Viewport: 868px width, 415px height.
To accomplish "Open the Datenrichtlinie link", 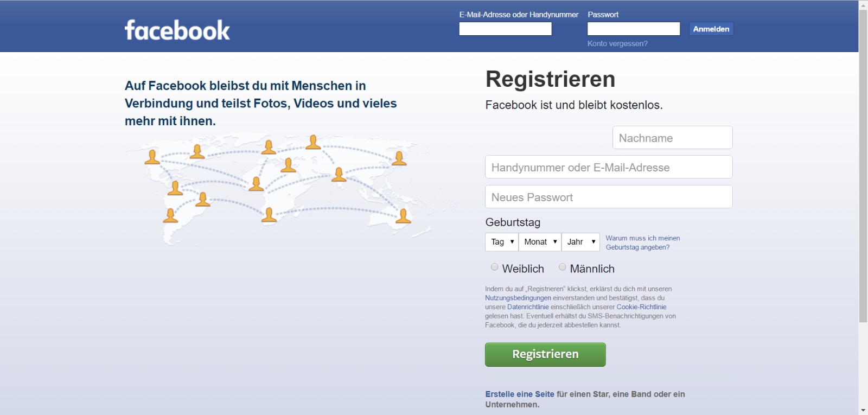I will coord(528,307).
